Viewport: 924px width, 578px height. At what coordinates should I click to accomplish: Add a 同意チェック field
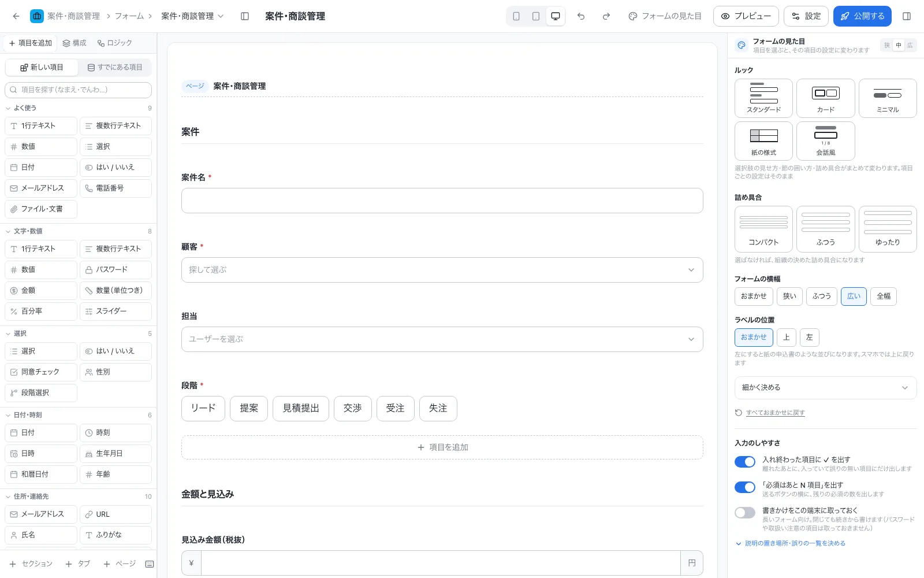pyautogui.click(x=41, y=372)
